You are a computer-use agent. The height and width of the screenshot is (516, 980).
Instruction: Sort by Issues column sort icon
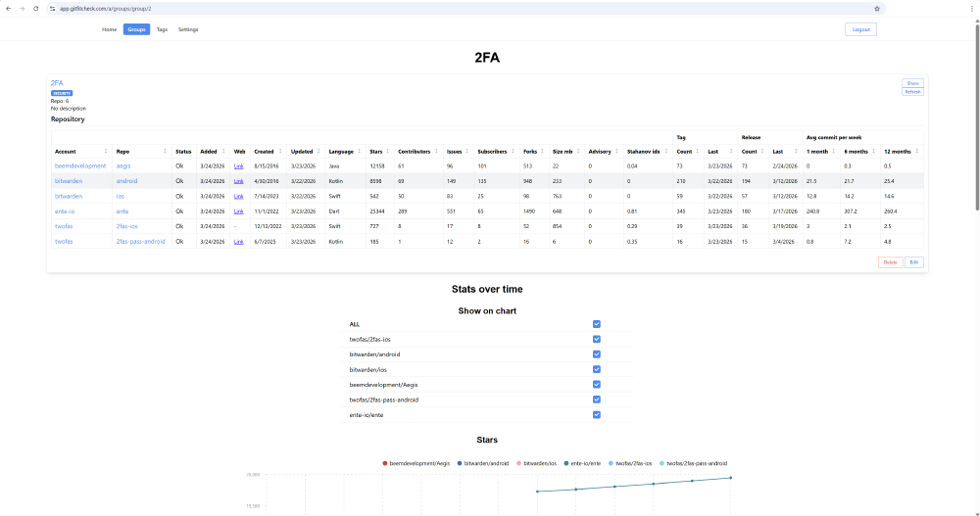click(466, 151)
